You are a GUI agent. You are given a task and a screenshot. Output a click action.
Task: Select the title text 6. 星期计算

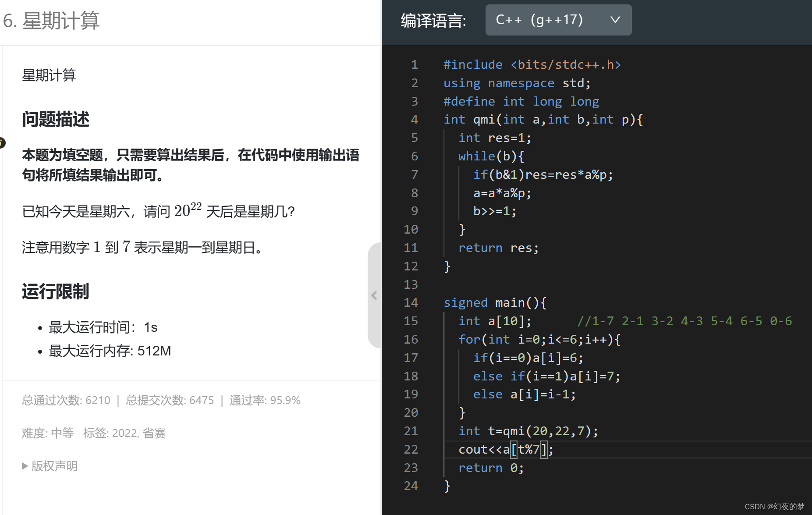click(x=51, y=21)
